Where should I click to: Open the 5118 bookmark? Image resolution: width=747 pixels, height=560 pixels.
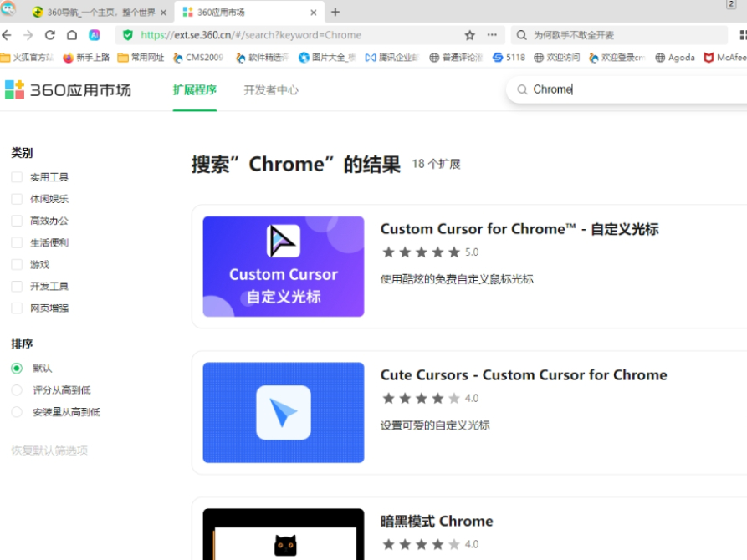pos(509,58)
